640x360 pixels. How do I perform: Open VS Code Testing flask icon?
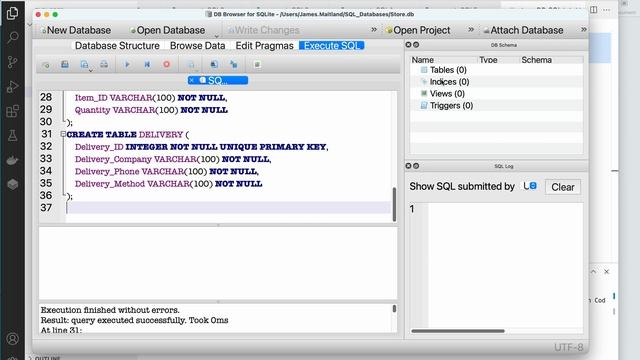pos(13,136)
